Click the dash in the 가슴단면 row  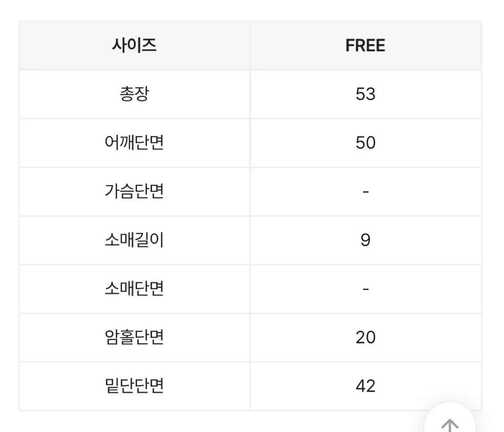click(x=365, y=192)
